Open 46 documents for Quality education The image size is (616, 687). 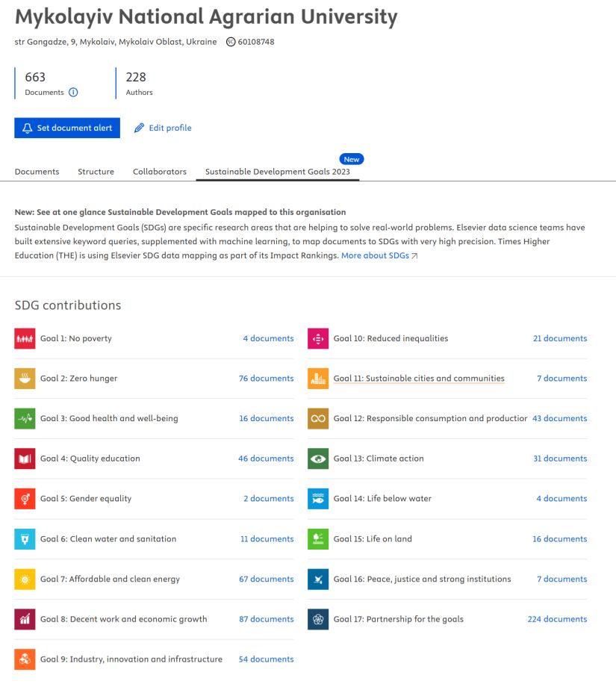[266, 458]
